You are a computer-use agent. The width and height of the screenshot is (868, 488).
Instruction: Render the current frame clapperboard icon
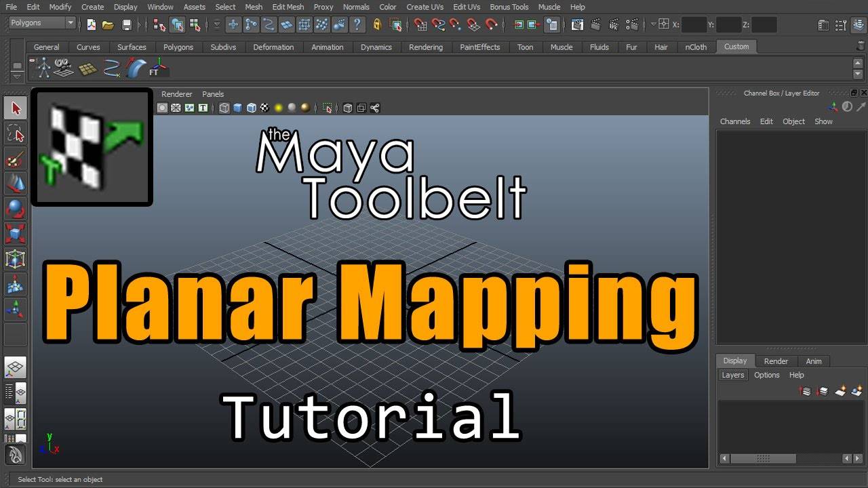click(595, 25)
